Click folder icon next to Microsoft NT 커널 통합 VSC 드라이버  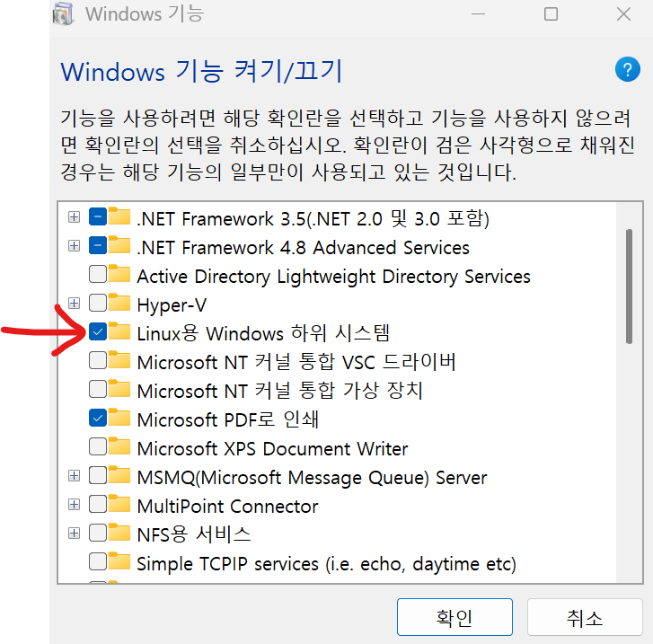pos(119,360)
